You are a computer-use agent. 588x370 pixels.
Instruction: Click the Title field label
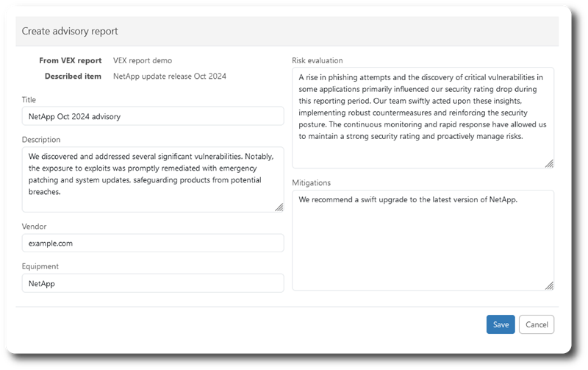(x=29, y=100)
